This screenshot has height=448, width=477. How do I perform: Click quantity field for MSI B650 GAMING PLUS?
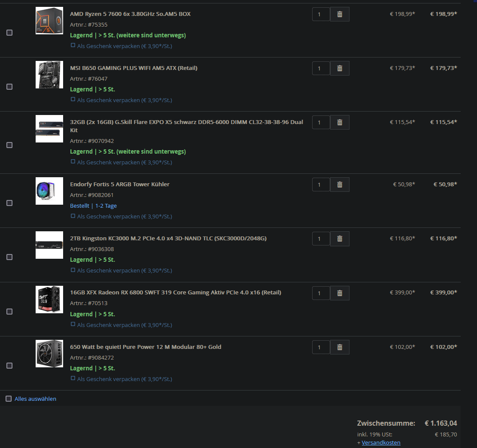[321, 68]
